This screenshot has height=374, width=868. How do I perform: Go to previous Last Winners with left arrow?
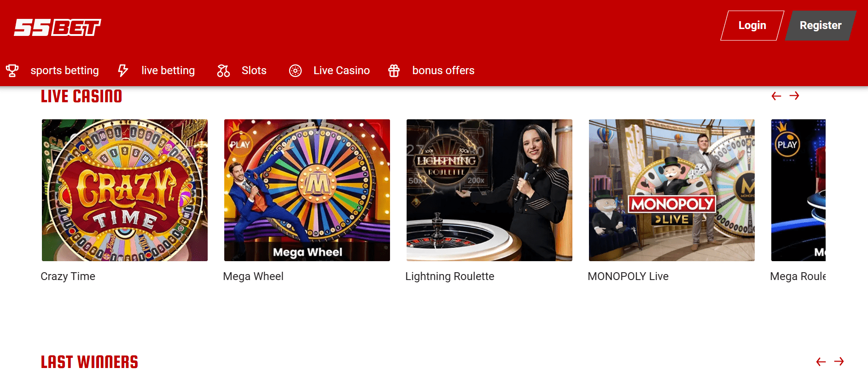click(x=821, y=362)
